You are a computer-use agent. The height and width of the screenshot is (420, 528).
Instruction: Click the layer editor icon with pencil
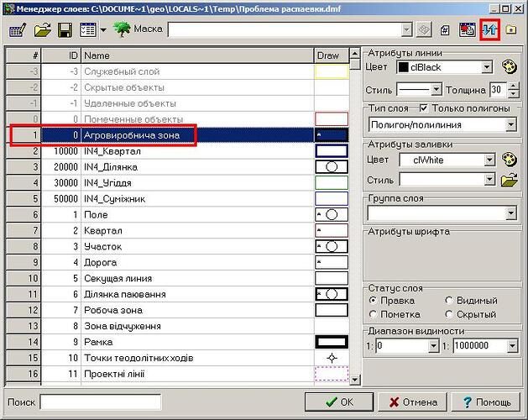[18, 30]
